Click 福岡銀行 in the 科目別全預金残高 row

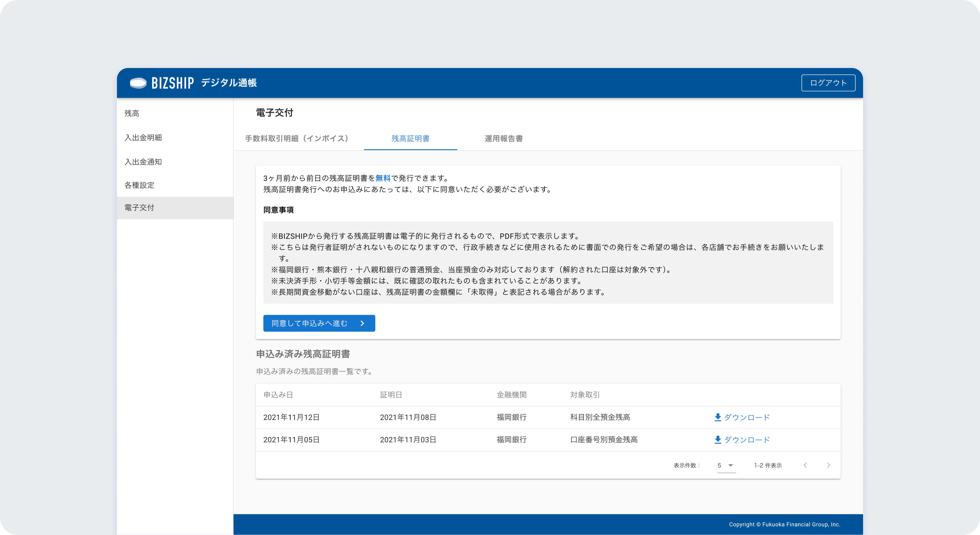tap(511, 417)
